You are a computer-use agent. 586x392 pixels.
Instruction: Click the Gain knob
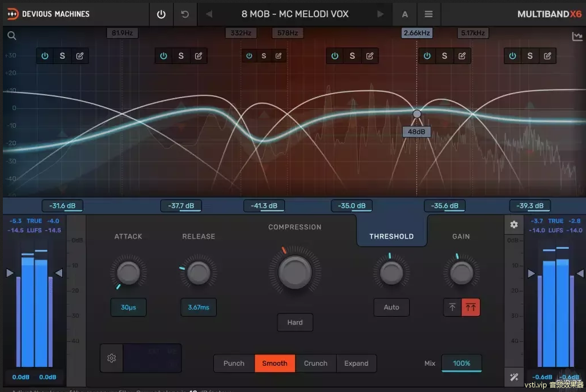461,273
